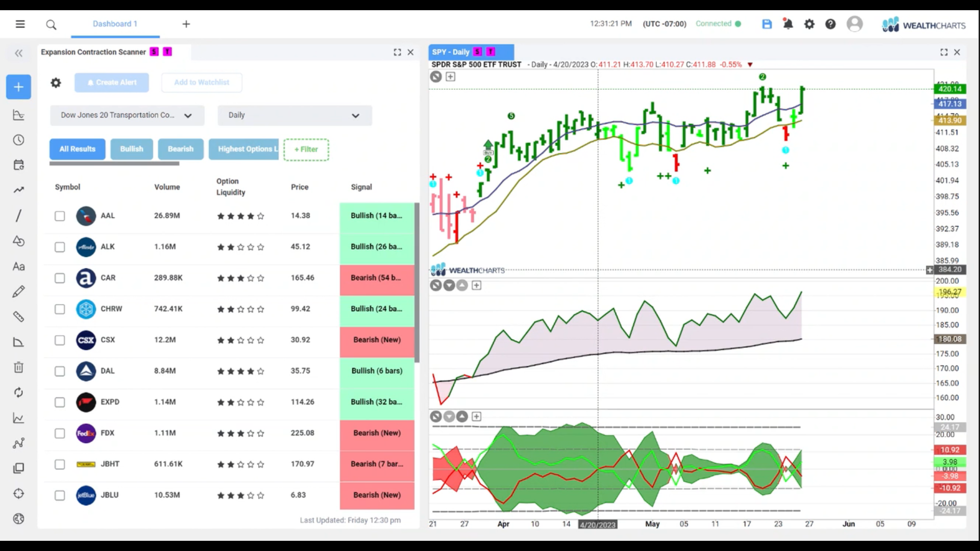The image size is (980, 551).
Task: Select the All Results filter tab
Action: [x=78, y=149]
